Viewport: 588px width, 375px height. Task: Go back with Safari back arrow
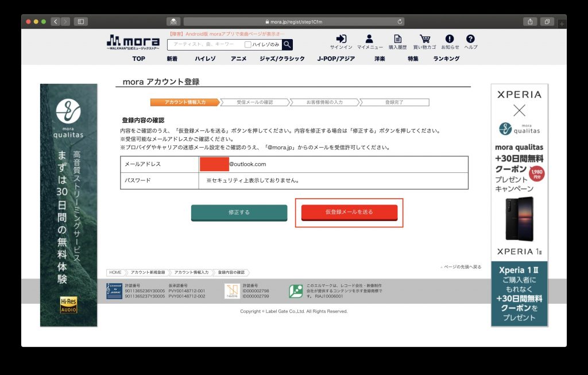point(56,22)
